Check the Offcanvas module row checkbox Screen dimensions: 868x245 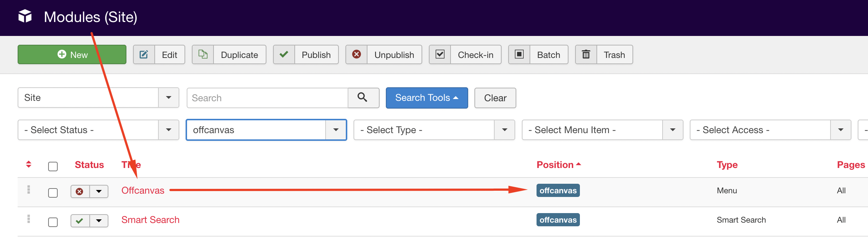tap(53, 193)
